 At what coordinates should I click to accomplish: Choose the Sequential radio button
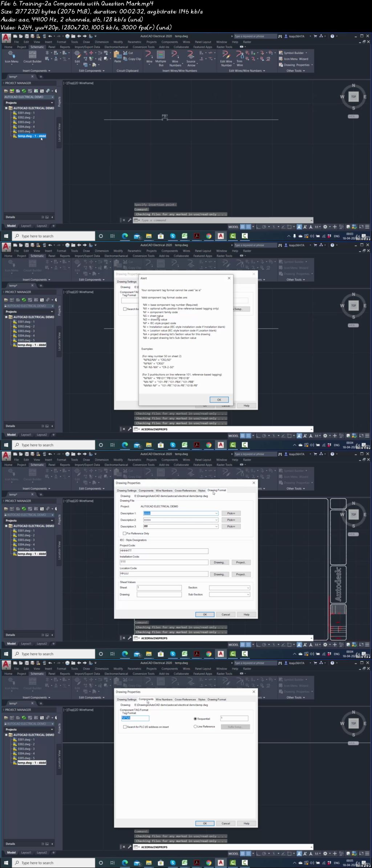195,719
